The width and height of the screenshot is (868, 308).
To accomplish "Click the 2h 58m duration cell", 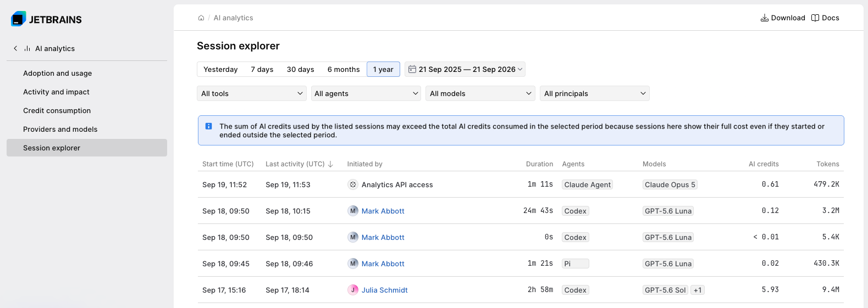I will [x=540, y=289].
